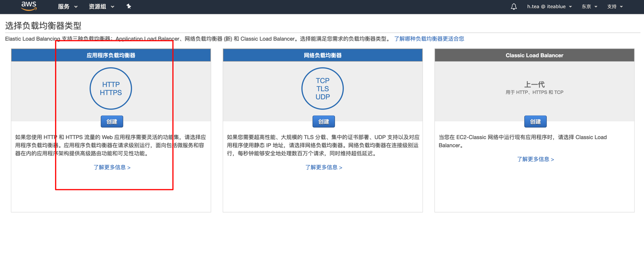Click the TCP TLS UDP circle icon

point(322,89)
